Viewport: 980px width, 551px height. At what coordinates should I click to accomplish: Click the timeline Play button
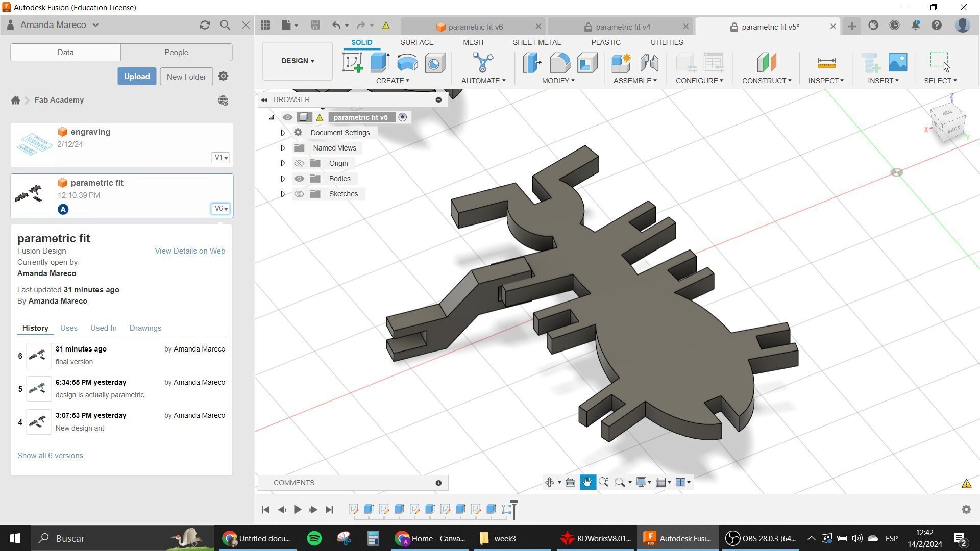(298, 509)
